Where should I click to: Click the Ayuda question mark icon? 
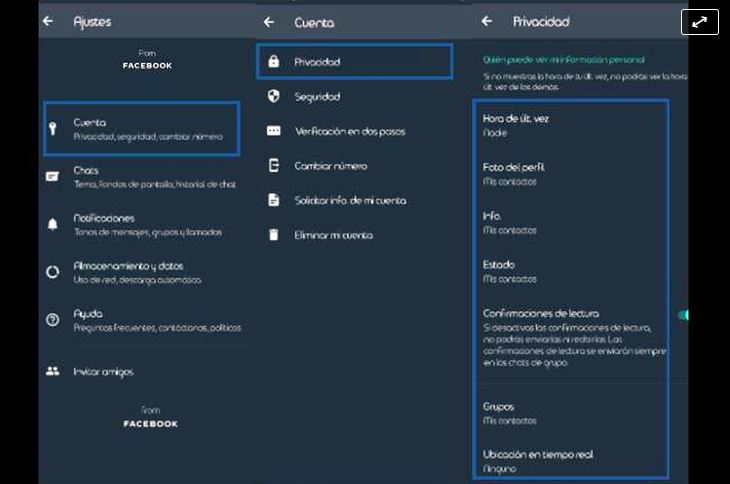click(53, 320)
